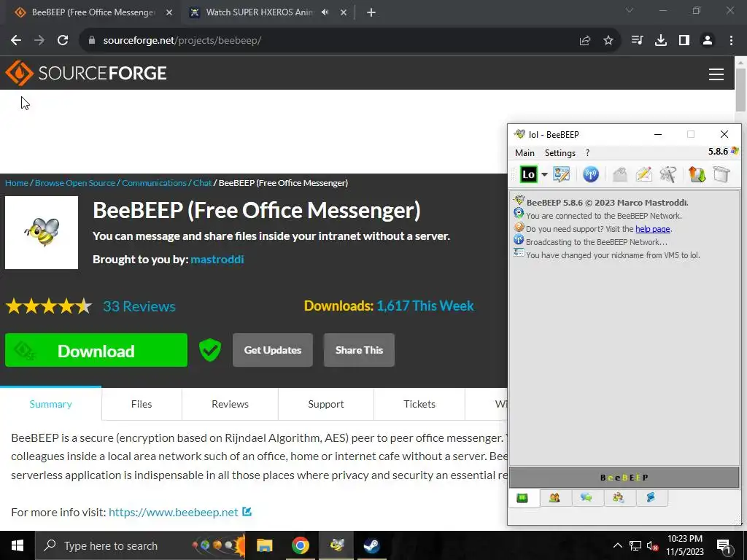Bookmark this page with the star icon
The image size is (747, 560).
608,41
